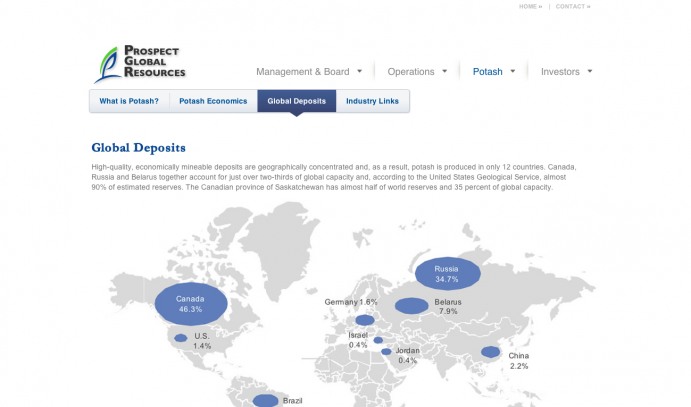Expand the Potash dropdown arrow

513,71
